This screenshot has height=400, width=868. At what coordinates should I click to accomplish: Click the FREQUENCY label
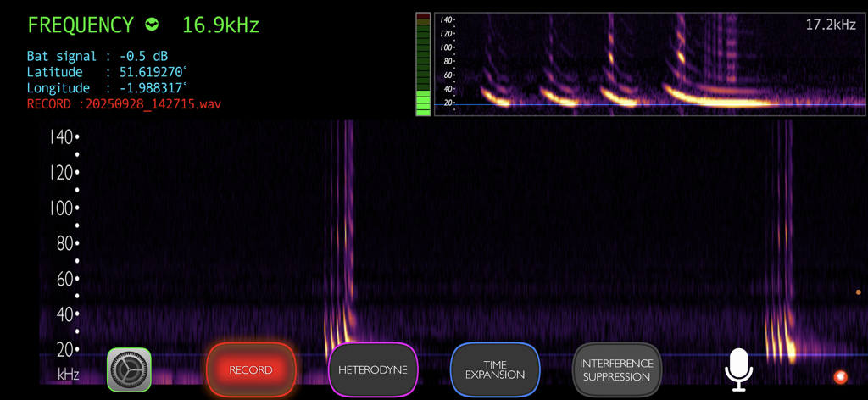81,25
